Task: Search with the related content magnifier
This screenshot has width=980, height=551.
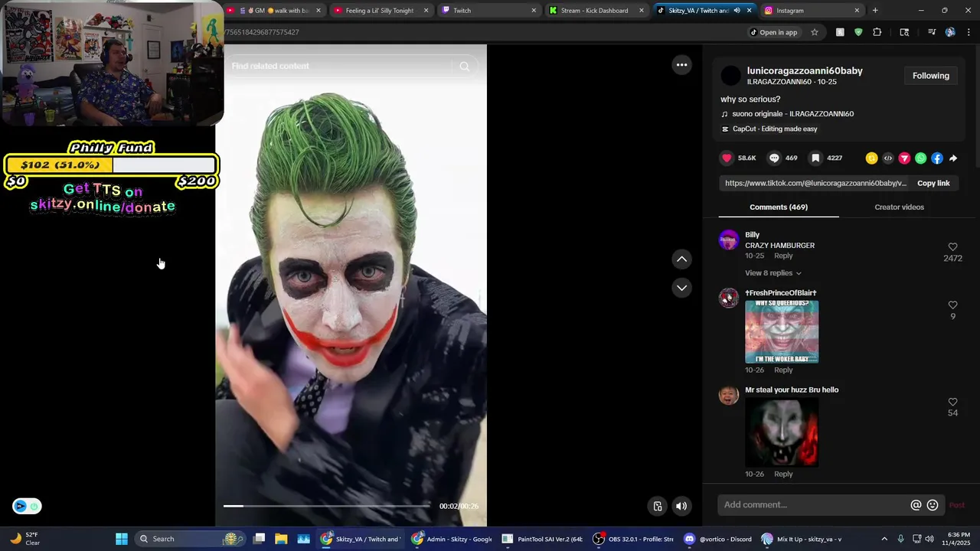Action: pyautogui.click(x=464, y=67)
